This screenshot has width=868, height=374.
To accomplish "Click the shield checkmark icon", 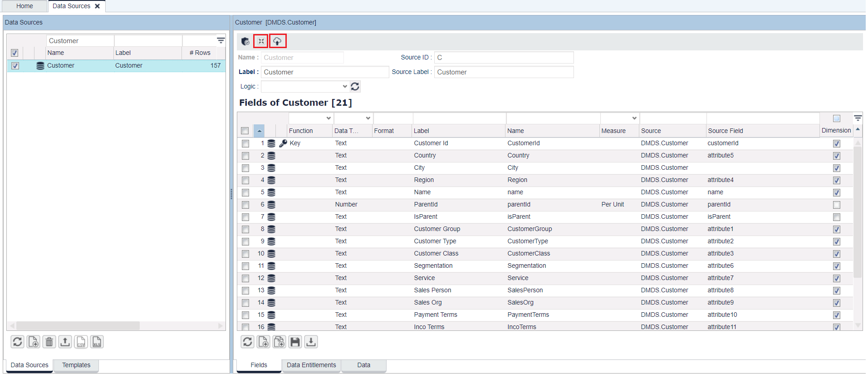I will 245,41.
